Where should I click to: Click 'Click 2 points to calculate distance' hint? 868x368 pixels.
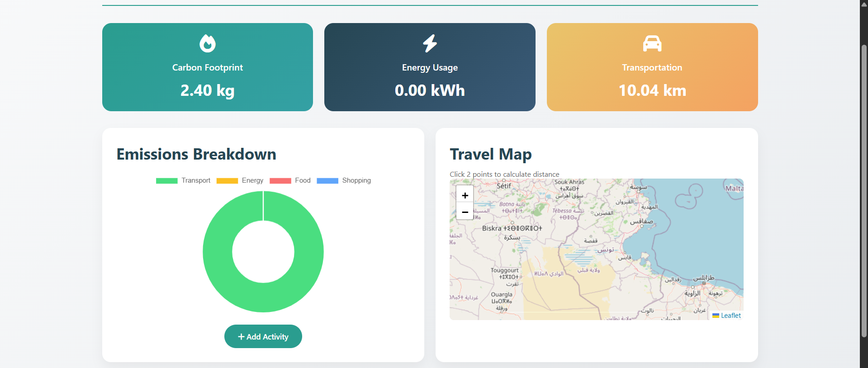[x=504, y=174]
